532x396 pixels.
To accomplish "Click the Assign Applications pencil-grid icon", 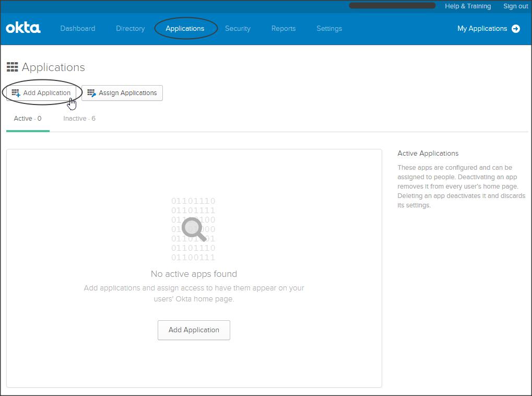I will point(91,92).
